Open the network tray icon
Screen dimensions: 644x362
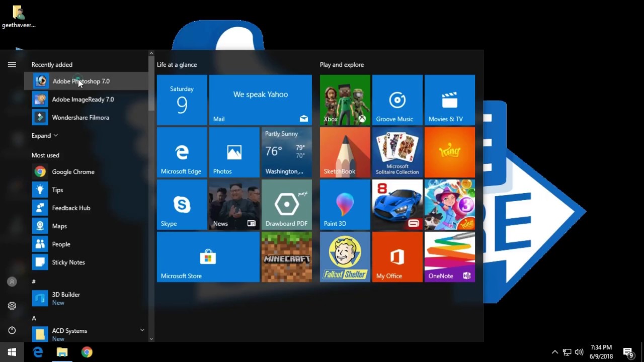pyautogui.click(x=567, y=352)
